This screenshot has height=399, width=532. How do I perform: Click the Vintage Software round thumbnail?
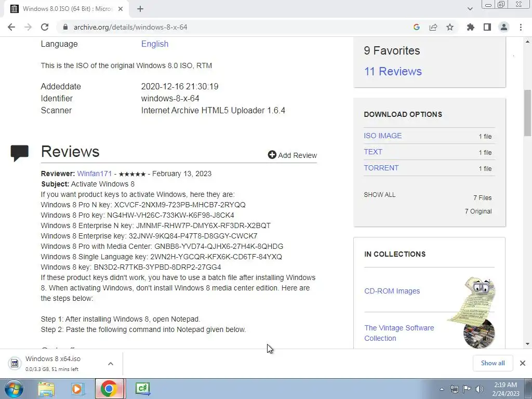[478, 334]
